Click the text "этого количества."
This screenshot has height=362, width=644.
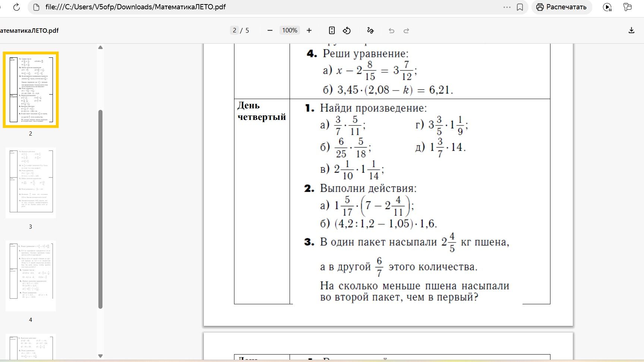pos(433,267)
